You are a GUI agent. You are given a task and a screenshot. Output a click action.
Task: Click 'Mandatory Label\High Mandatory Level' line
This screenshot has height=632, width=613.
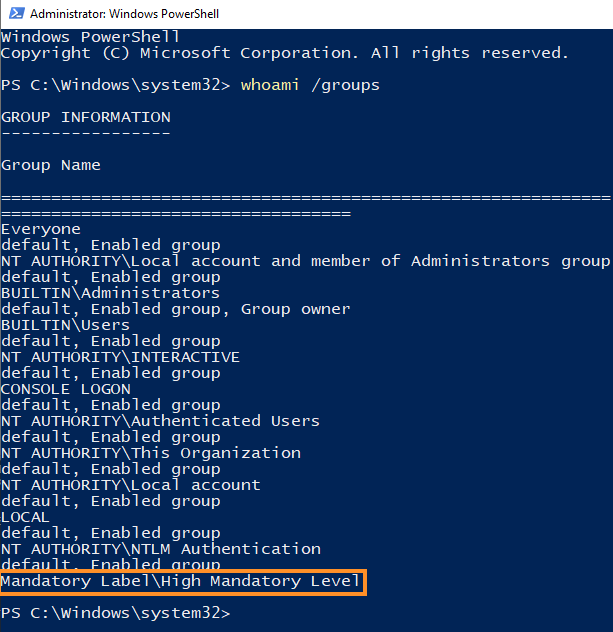180,581
